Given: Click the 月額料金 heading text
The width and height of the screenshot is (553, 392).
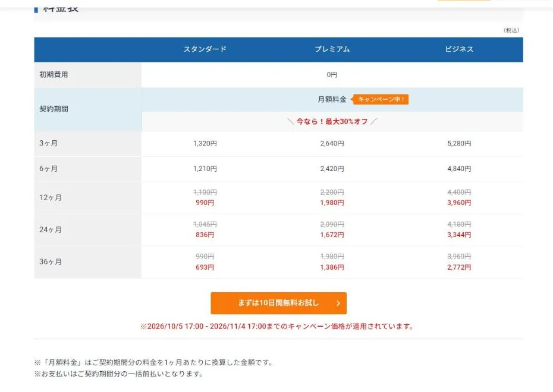Looking at the screenshot, I should (332, 99).
